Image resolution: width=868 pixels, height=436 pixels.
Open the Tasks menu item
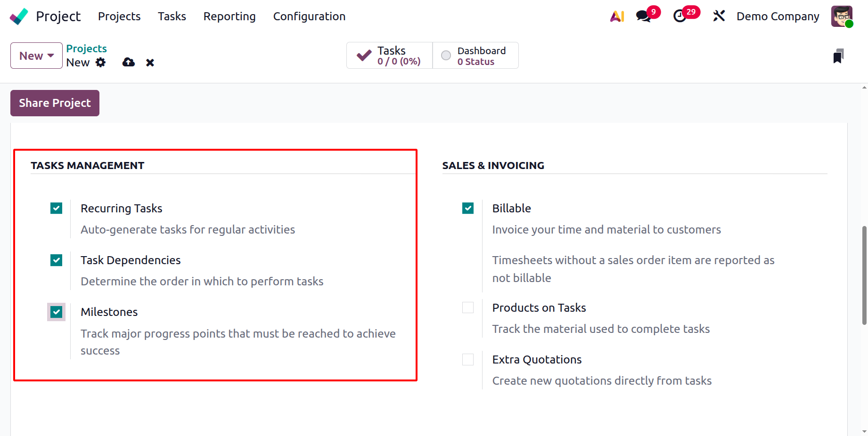[172, 16]
